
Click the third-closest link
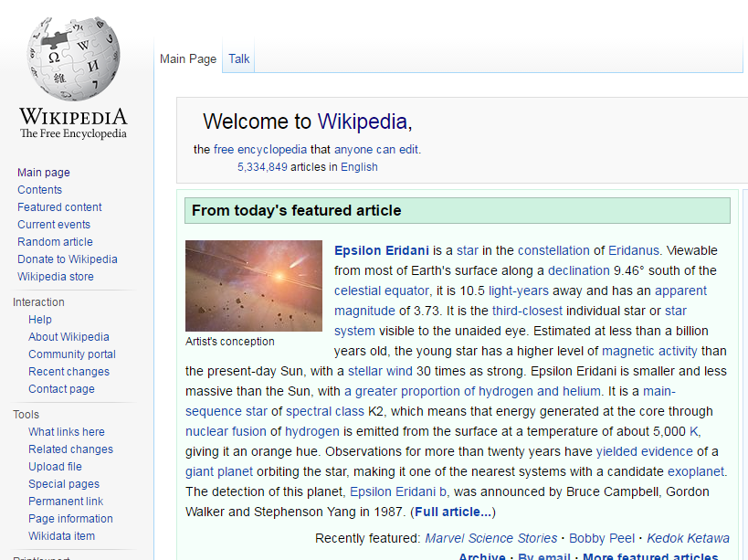point(527,311)
